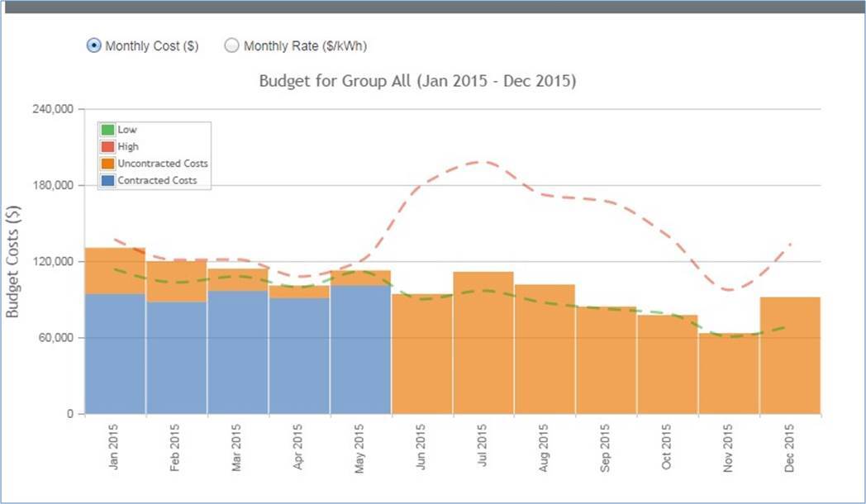Toggle the High series in the legend
The image size is (866, 504).
(126, 145)
